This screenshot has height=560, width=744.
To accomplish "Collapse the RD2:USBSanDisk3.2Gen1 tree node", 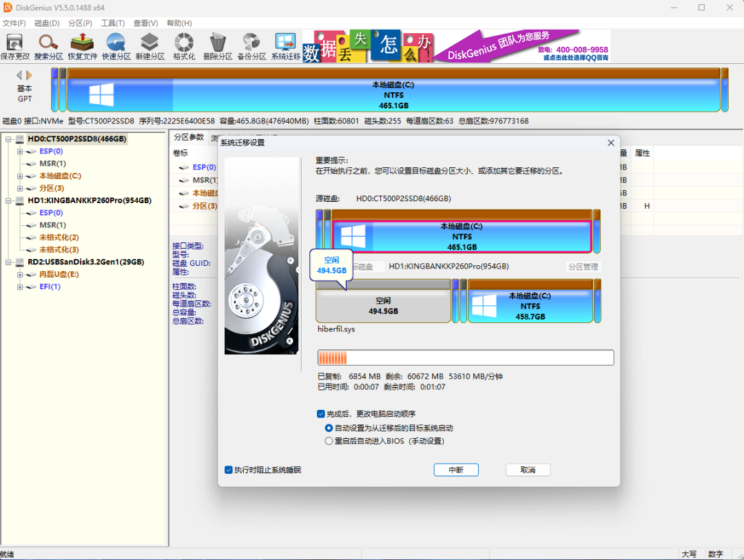I will 8,262.
